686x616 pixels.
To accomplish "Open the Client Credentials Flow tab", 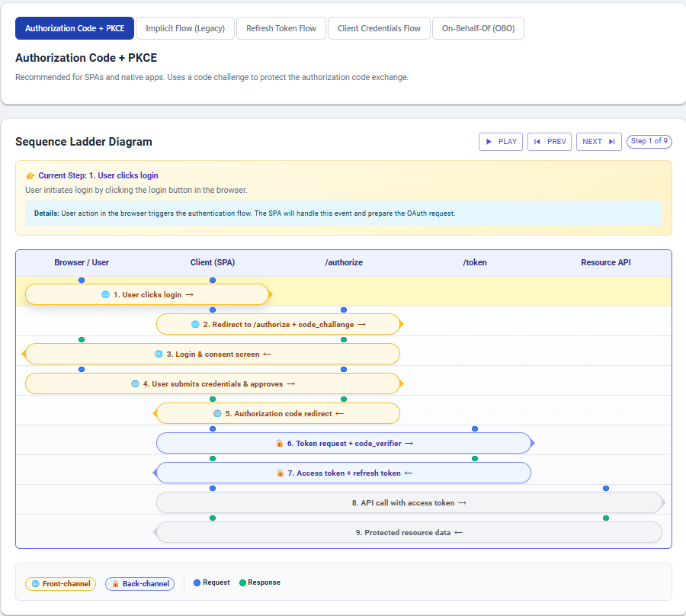I will [x=379, y=28].
